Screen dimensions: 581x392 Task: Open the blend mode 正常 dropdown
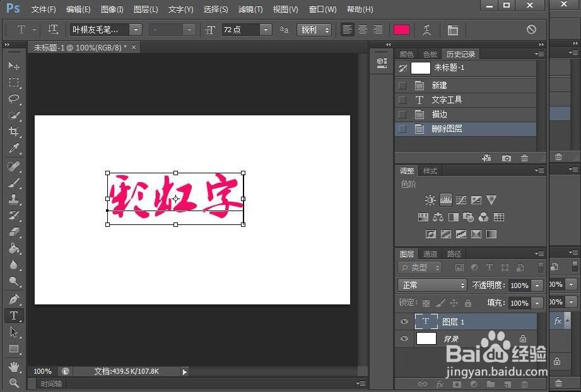tap(432, 285)
